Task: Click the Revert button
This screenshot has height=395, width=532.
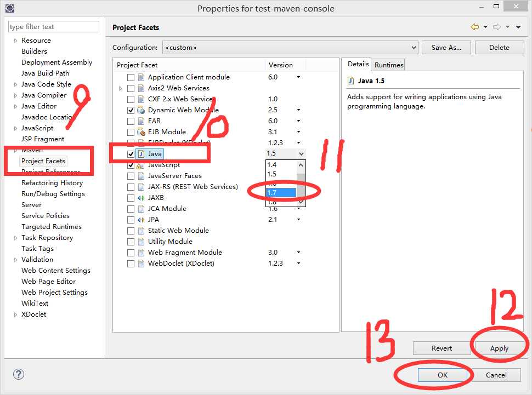Action: point(442,348)
